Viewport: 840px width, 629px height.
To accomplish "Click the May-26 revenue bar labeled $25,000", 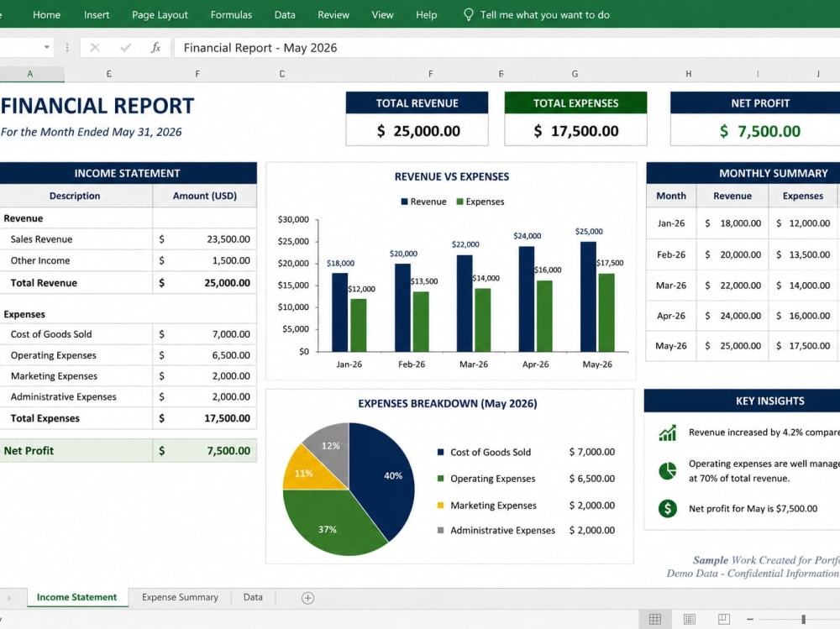I will (x=588, y=296).
